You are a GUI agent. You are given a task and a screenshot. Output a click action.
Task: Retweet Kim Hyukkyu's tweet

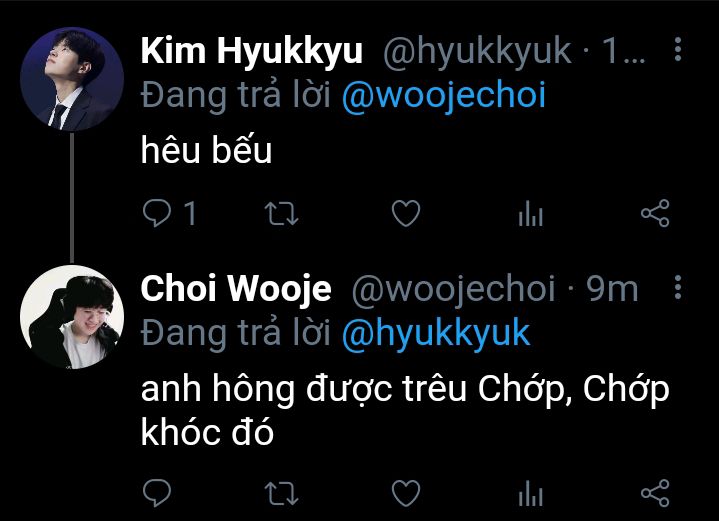pyautogui.click(x=282, y=214)
